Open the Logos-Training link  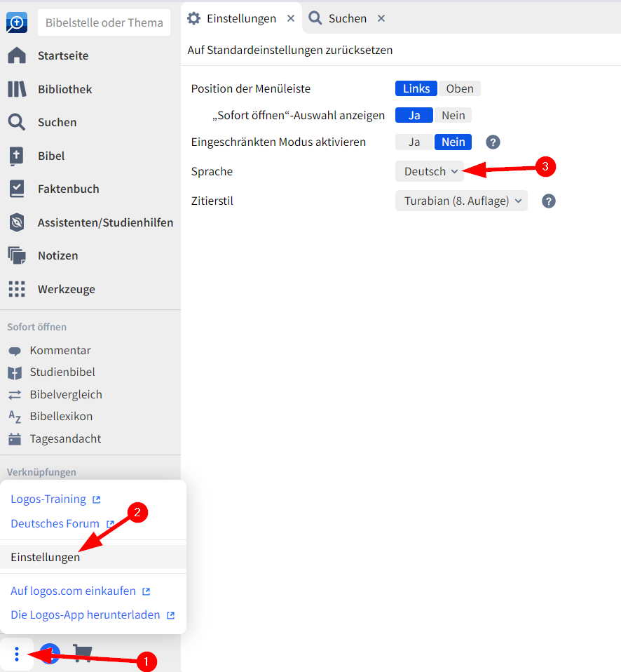tap(48, 499)
